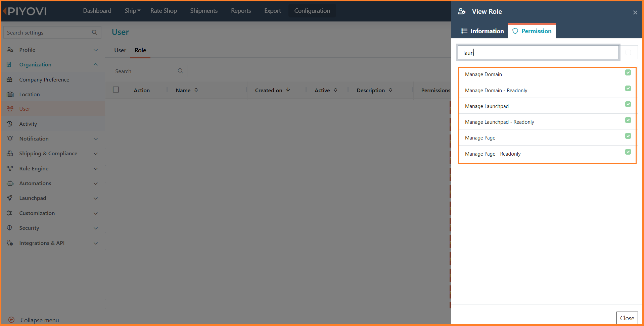Click the search settings magnifier icon

(94, 33)
